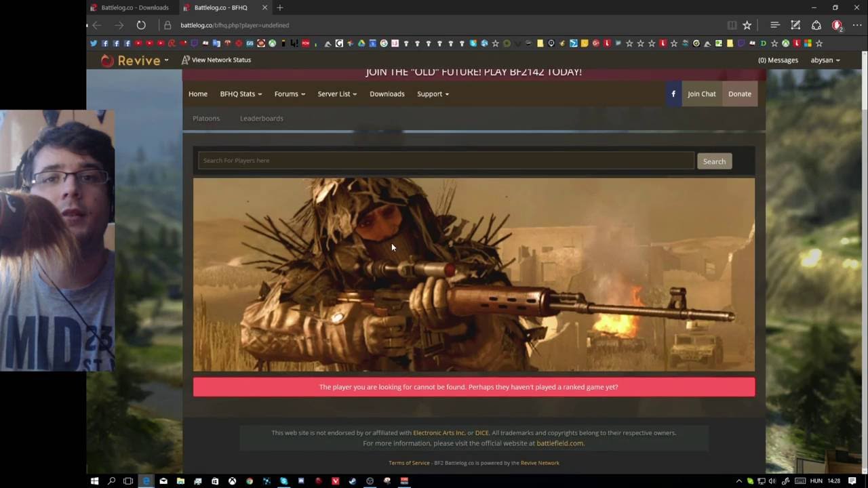Click HUN language indicator in taskbar

(816, 481)
